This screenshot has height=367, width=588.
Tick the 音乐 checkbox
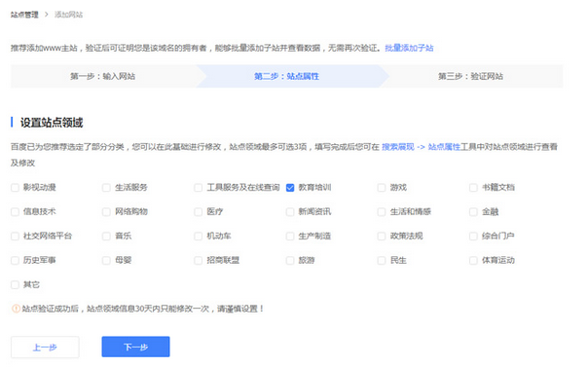(106, 237)
